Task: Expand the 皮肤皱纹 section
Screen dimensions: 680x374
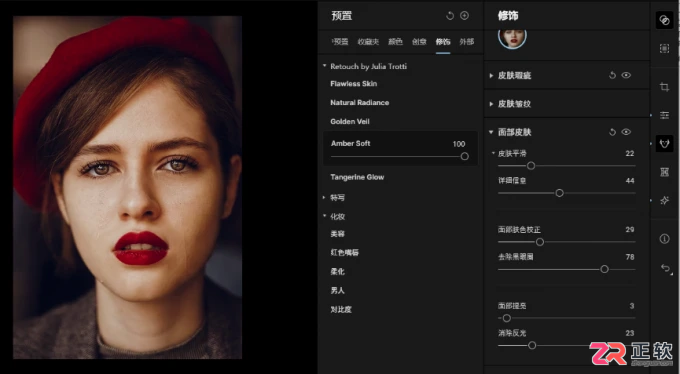Action: coord(491,104)
